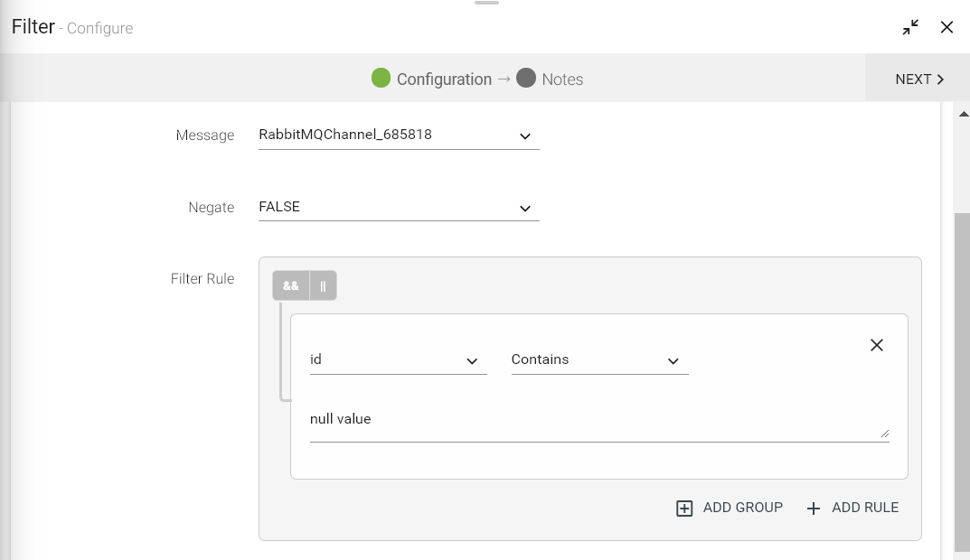The height and width of the screenshot is (560, 970).
Task: Click the plus icon beside ADD RULE
Action: pyautogui.click(x=814, y=509)
